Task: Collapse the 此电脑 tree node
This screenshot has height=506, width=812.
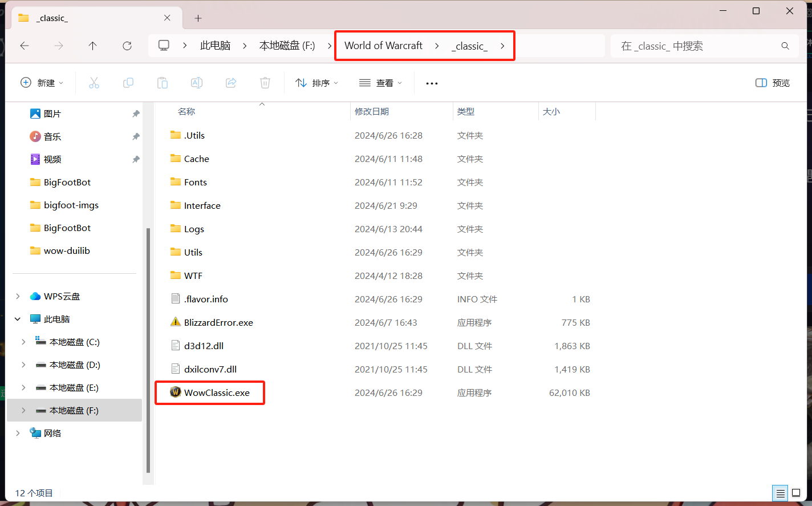Action: pyautogui.click(x=18, y=319)
